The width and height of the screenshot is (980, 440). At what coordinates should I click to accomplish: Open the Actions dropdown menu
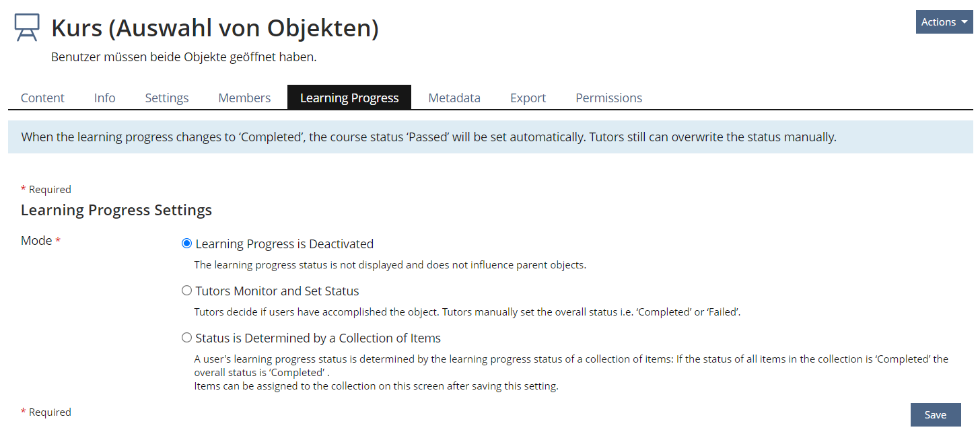944,22
